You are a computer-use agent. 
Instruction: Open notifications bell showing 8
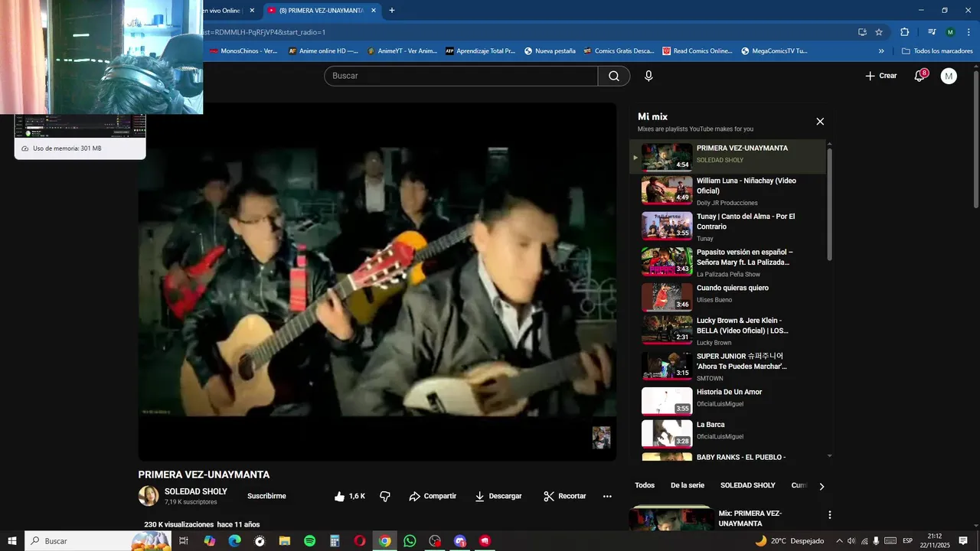tap(920, 76)
